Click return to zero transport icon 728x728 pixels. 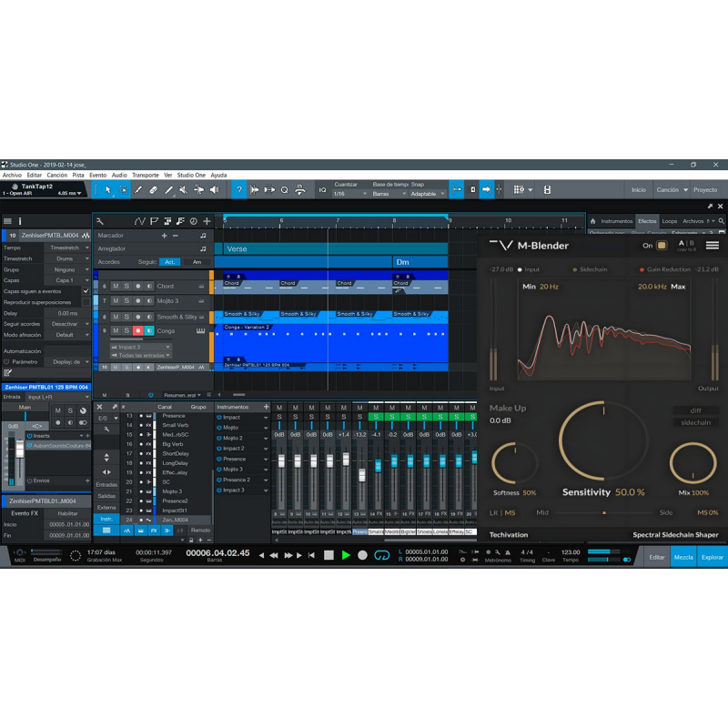click(311, 555)
